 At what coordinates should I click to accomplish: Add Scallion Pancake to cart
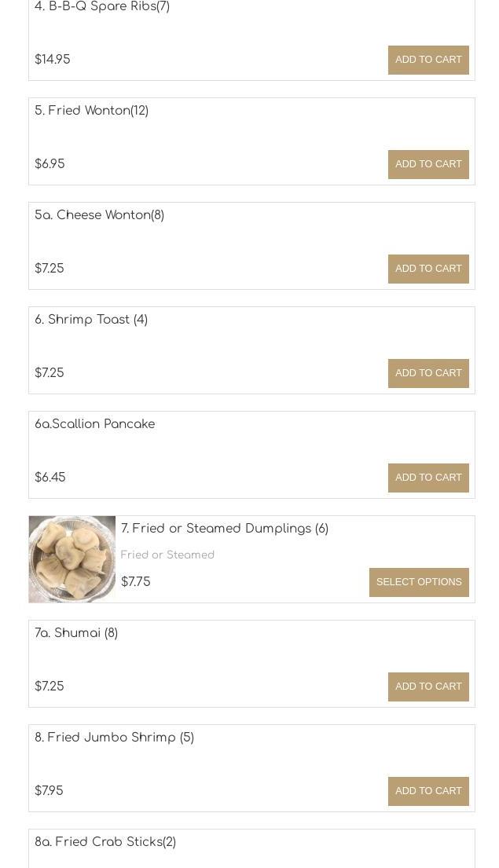pos(428,478)
